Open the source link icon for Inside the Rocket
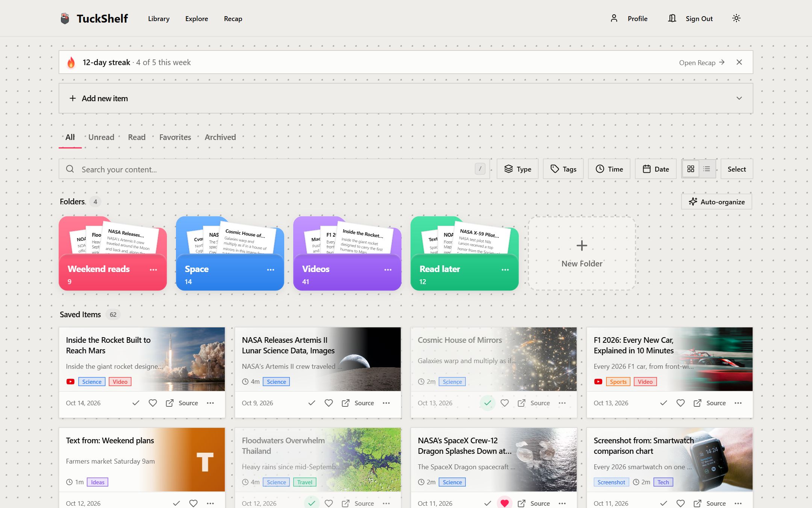The image size is (812, 508). tap(170, 403)
